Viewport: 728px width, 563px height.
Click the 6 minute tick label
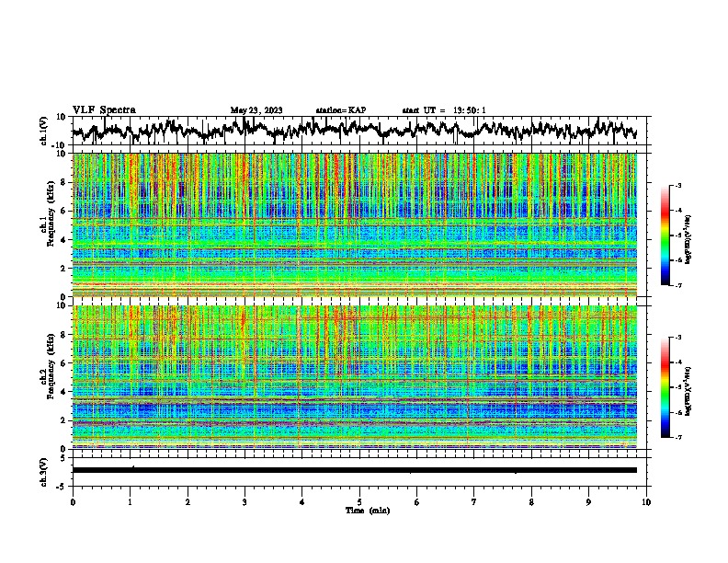[x=416, y=502]
